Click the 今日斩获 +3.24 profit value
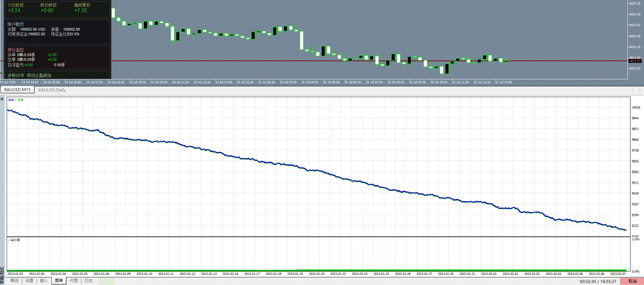Screen dimensions: 644x285 [14, 11]
